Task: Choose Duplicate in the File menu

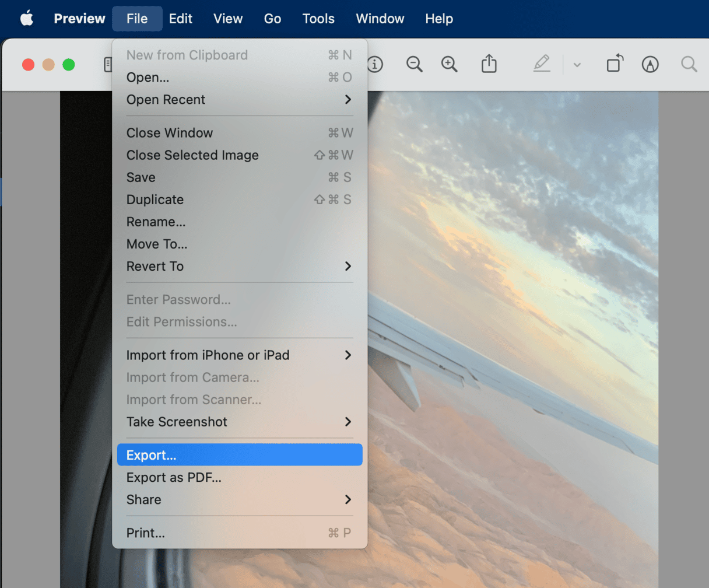Action: tap(155, 199)
